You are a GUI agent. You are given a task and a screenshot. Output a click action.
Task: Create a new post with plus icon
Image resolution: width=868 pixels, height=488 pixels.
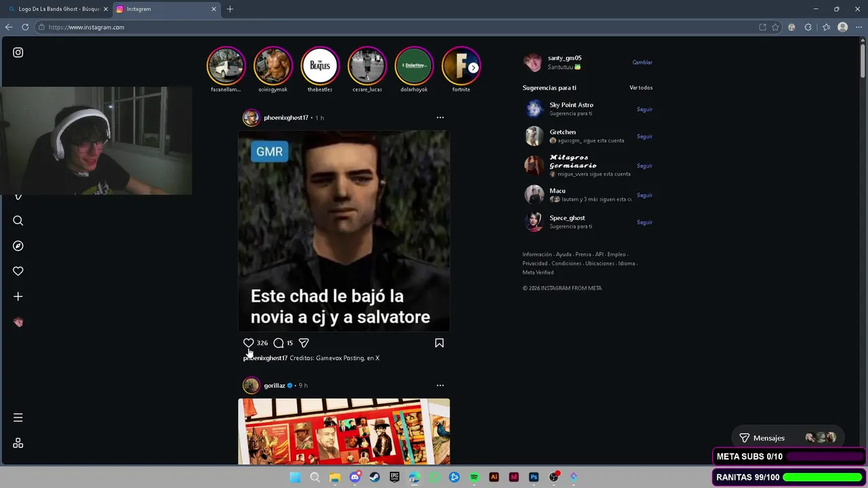click(x=18, y=296)
